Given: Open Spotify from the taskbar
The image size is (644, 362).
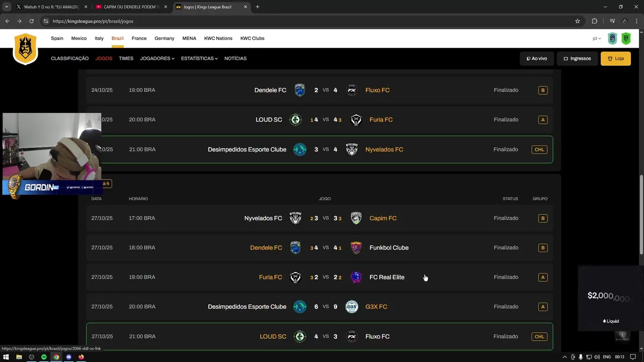Looking at the screenshot, I should pos(44,357).
